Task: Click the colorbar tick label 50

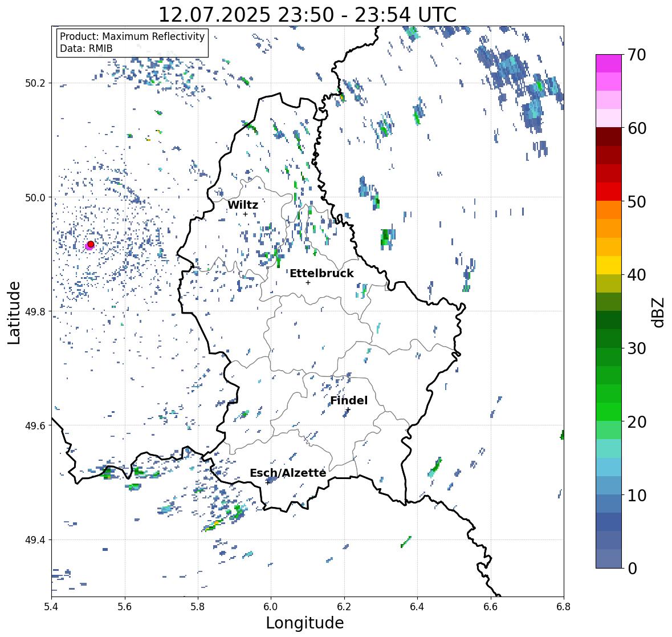Action: [x=637, y=201]
